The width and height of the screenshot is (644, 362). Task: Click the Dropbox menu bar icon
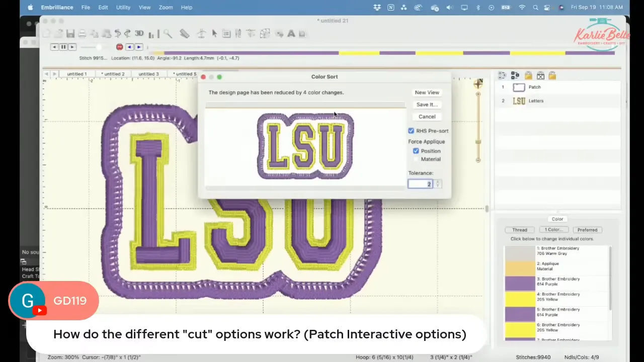[377, 7]
